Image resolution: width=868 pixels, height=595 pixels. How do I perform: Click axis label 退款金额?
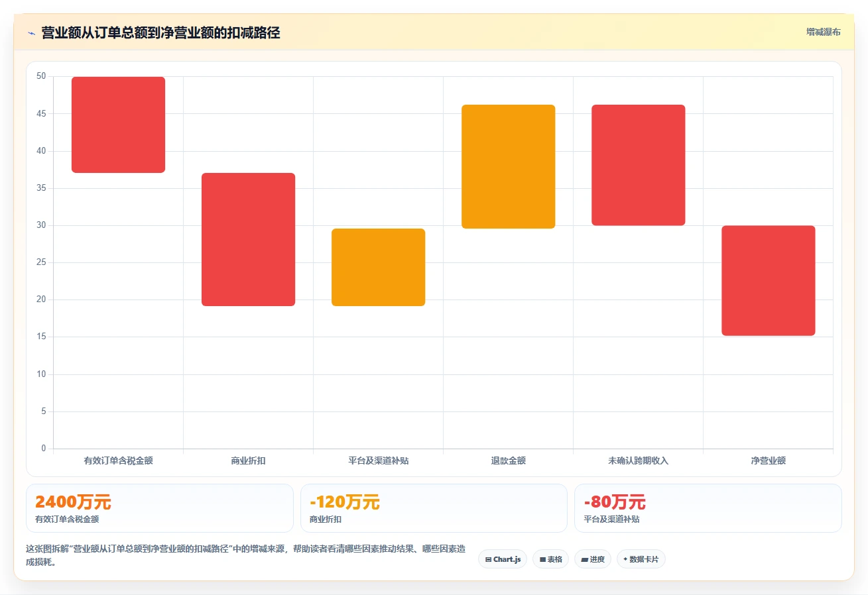pyautogui.click(x=508, y=460)
